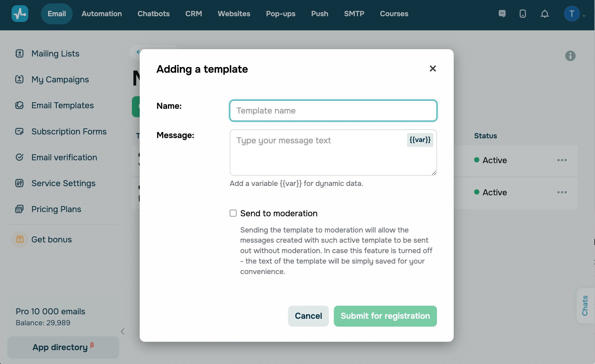Open the options menu for the second Active row
The height and width of the screenshot is (364, 595).
[562, 192]
